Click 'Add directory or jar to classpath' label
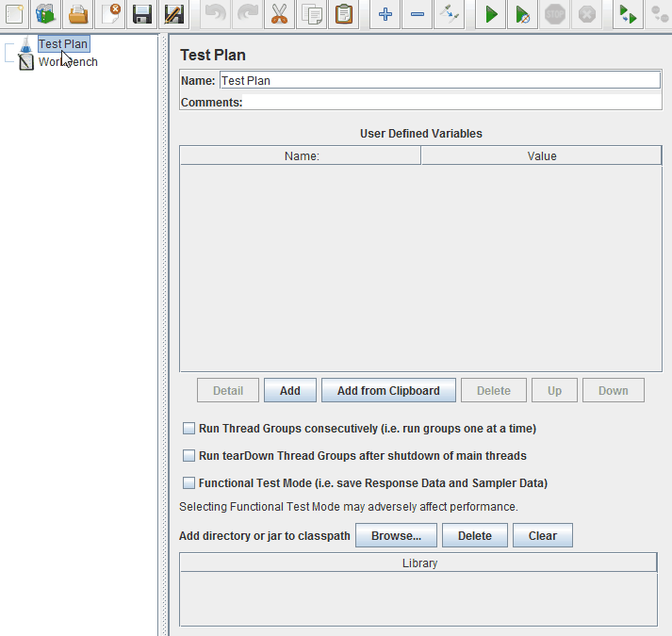This screenshot has height=636, width=672. coord(265,536)
